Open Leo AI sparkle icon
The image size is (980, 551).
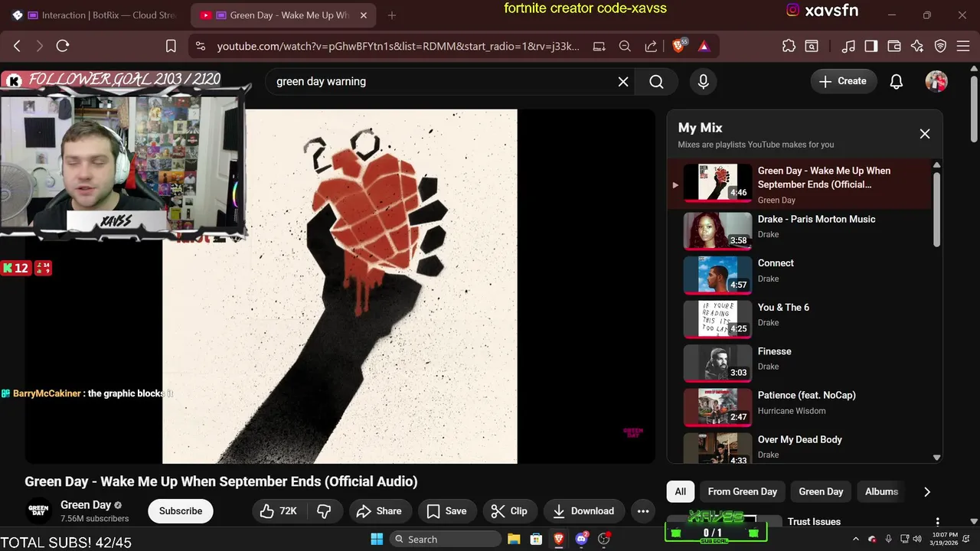(917, 46)
